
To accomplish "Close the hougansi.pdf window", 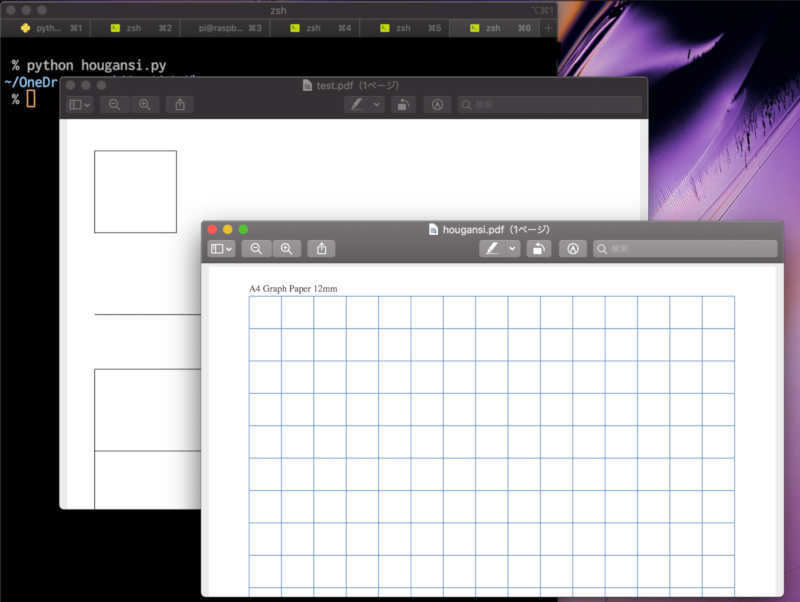I will 212,230.
